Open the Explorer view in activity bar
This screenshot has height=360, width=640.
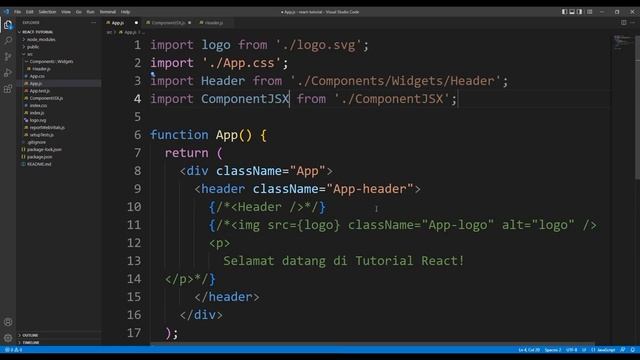click(x=8, y=25)
